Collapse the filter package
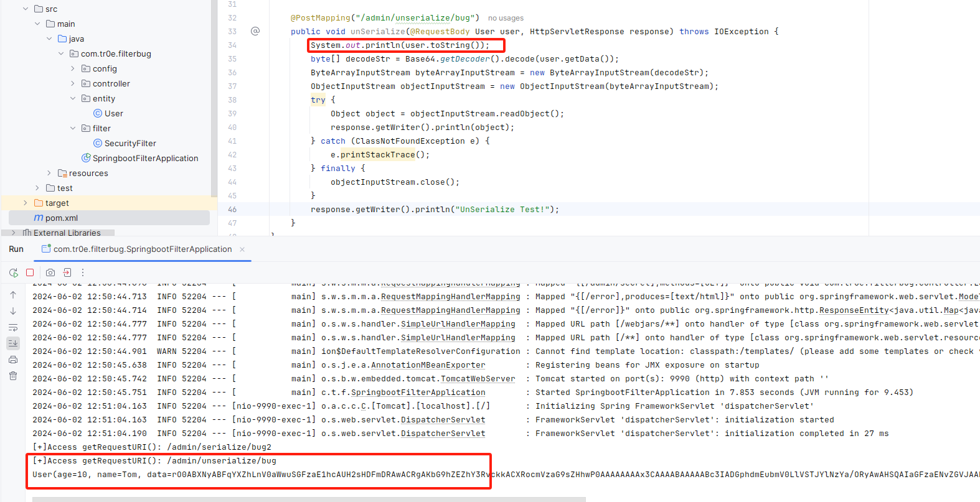This screenshot has width=980, height=502. click(73, 128)
